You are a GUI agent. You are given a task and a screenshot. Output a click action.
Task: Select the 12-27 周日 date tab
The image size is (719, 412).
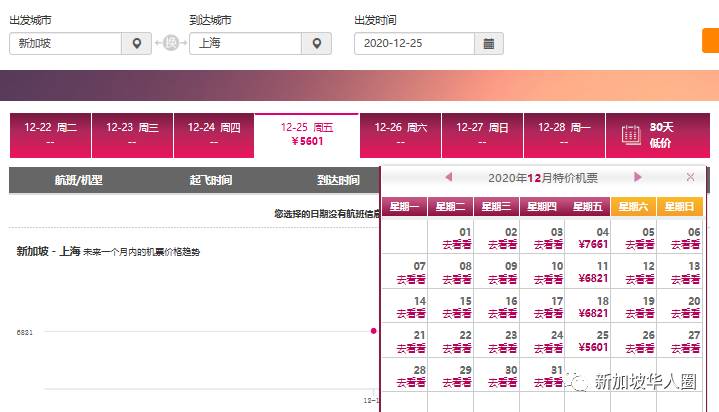(482, 135)
